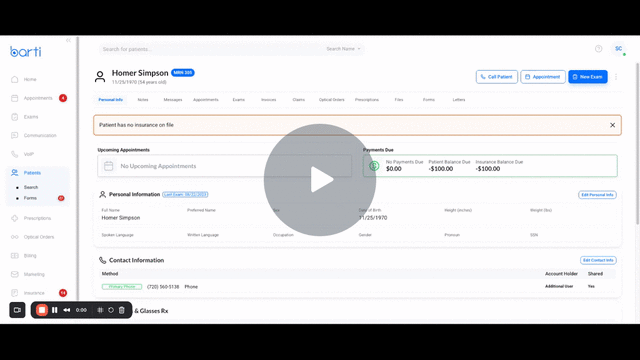Screen dimensions: 640x360
Task: Click the Call Patient button
Action: (x=496, y=77)
